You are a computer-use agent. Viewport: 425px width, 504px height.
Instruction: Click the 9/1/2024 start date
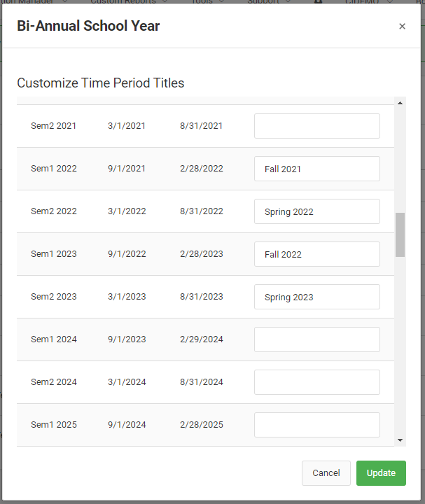[x=127, y=425]
